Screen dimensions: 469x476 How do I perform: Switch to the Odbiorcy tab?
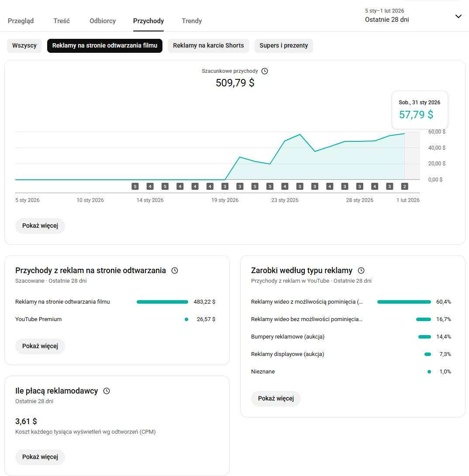pos(103,21)
